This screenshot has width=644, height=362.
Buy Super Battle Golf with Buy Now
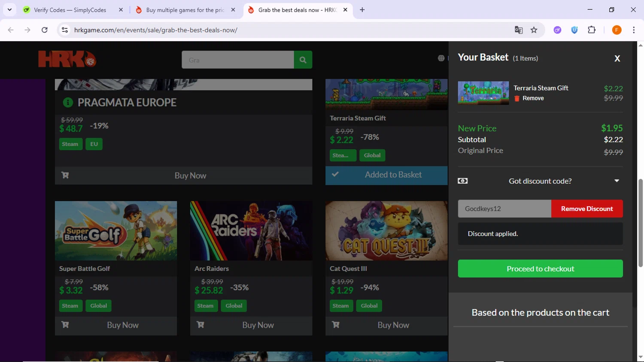pyautogui.click(x=116, y=325)
